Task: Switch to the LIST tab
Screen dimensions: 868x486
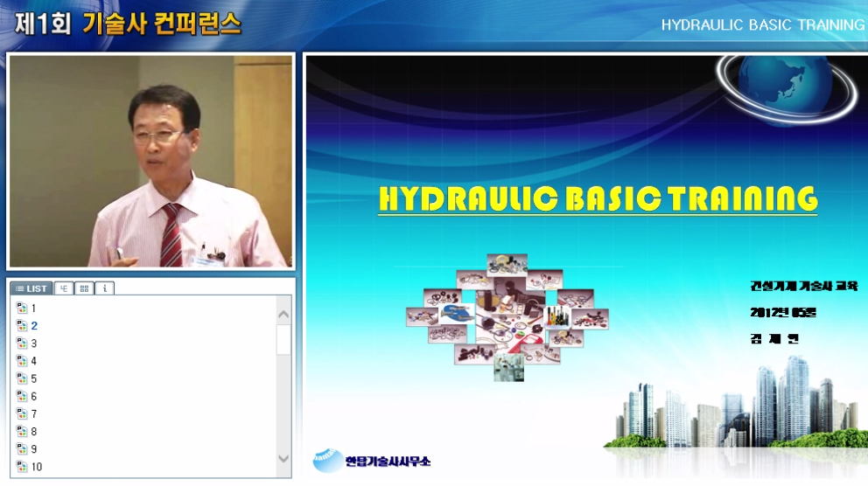Action: coord(31,288)
